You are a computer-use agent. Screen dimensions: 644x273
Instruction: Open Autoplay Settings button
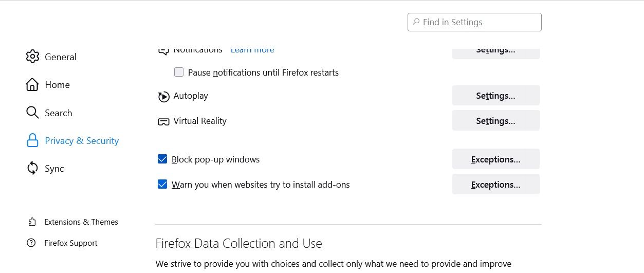tap(495, 96)
